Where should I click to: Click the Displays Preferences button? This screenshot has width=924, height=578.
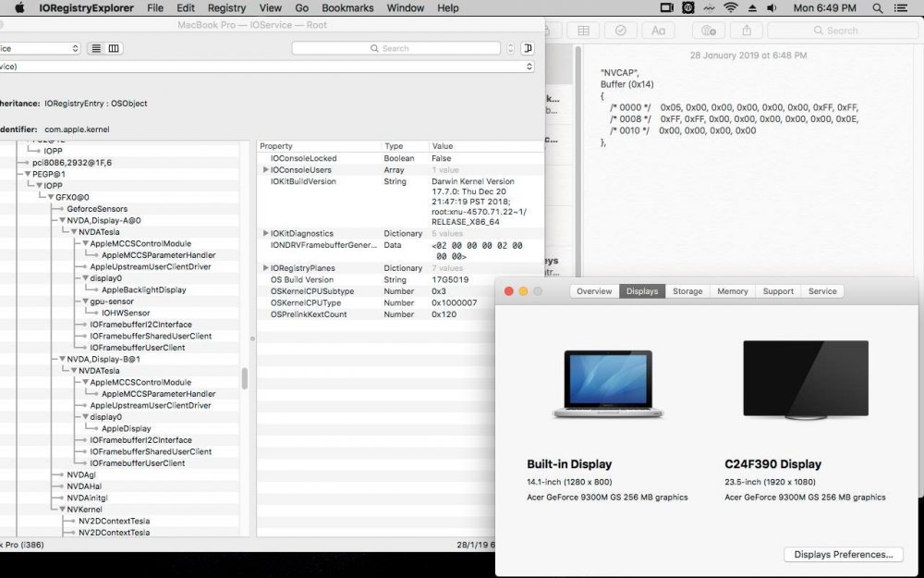coord(844,554)
